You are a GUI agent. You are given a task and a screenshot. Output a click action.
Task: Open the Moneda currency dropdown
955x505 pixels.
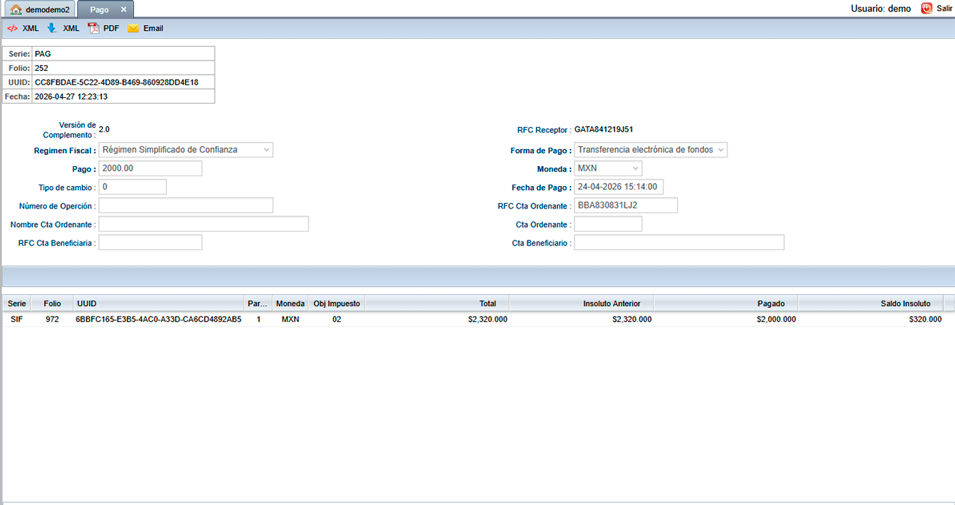pyautogui.click(x=608, y=169)
